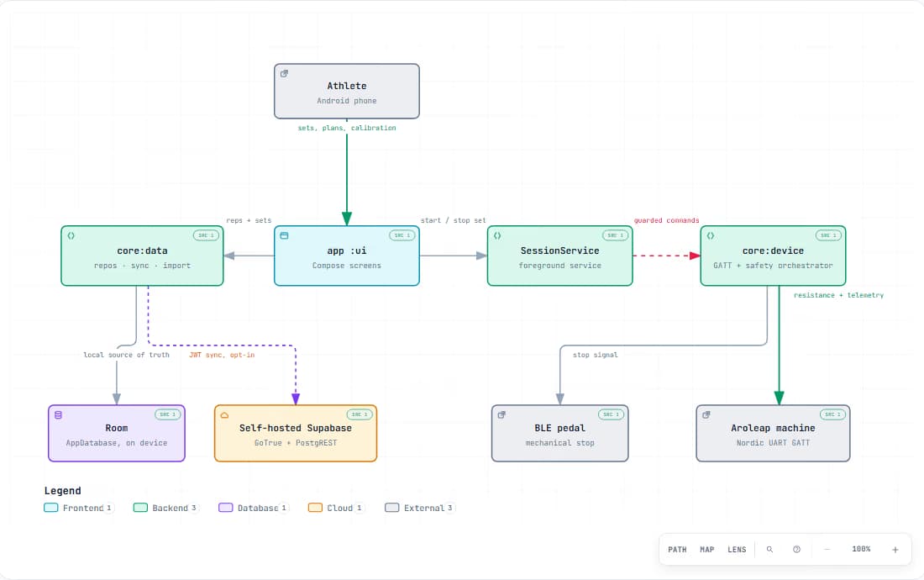Toggle the External legend filter
924x580 pixels.
click(x=419, y=508)
